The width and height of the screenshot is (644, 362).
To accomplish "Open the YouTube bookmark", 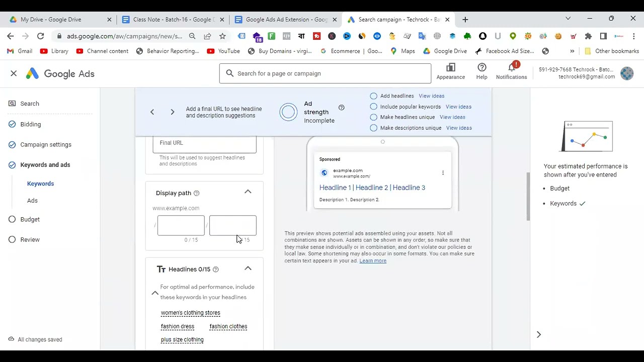I will pos(223,51).
